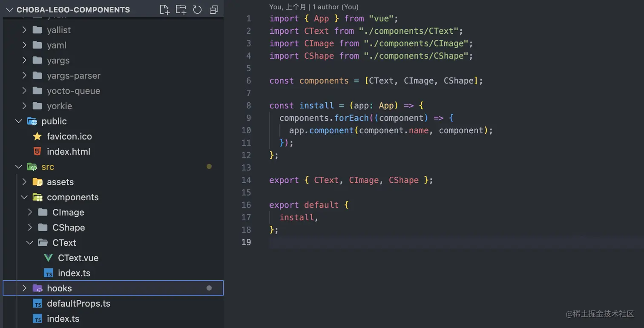The width and height of the screenshot is (644, 328).
Task: Click line number 1 in the gutter
Action: click(x=249, y=19)
